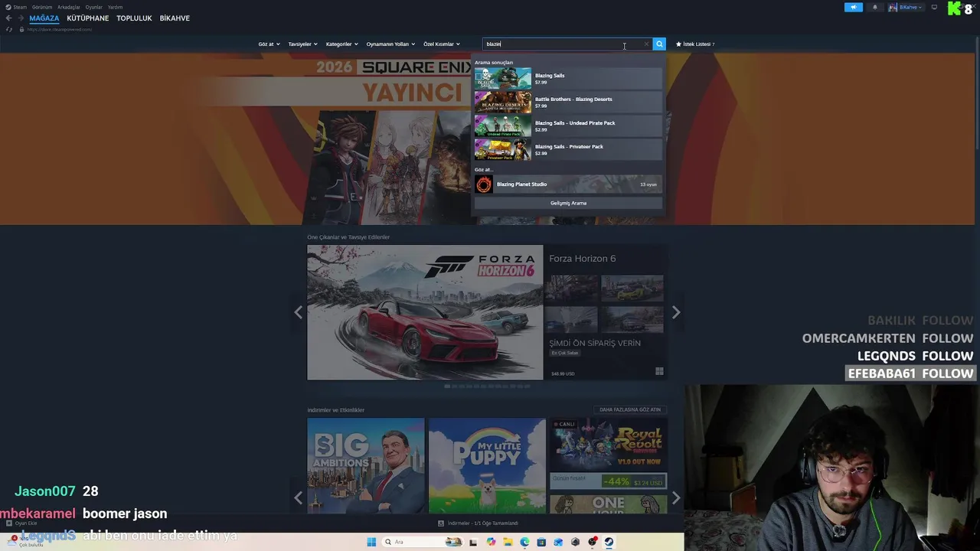Switch to the KÜTÜPHANE tab
980x551 pixels.
(x=88, y=18)
